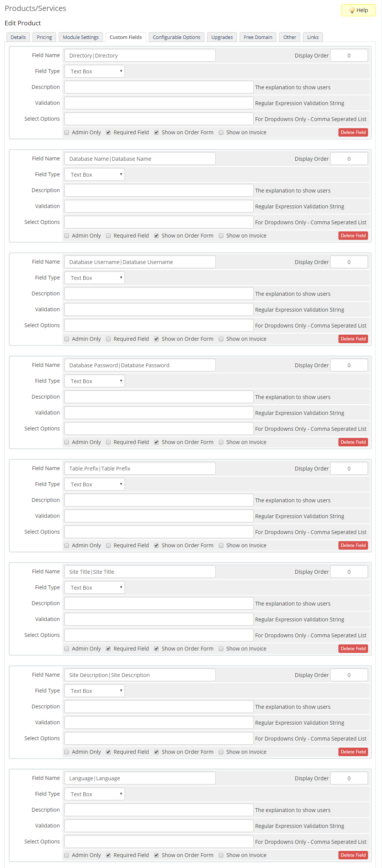Delete the Database Name custom field
This screenshot has width=382, height=868.
(353, 236)
